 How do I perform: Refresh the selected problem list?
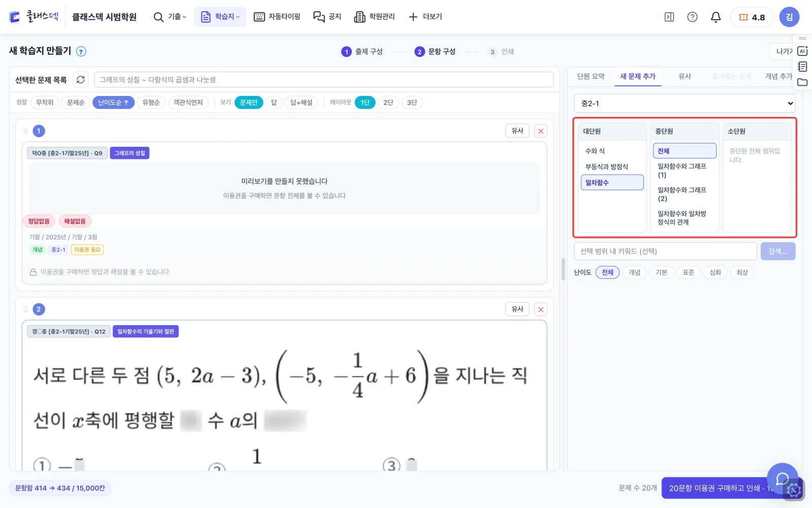81,80
